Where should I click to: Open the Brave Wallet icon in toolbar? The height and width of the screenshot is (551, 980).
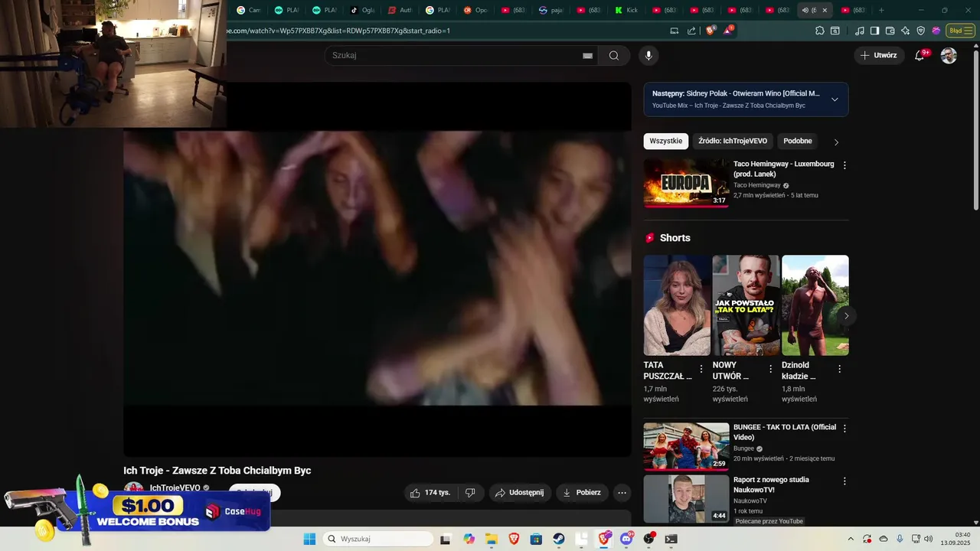tap(890, 31)
